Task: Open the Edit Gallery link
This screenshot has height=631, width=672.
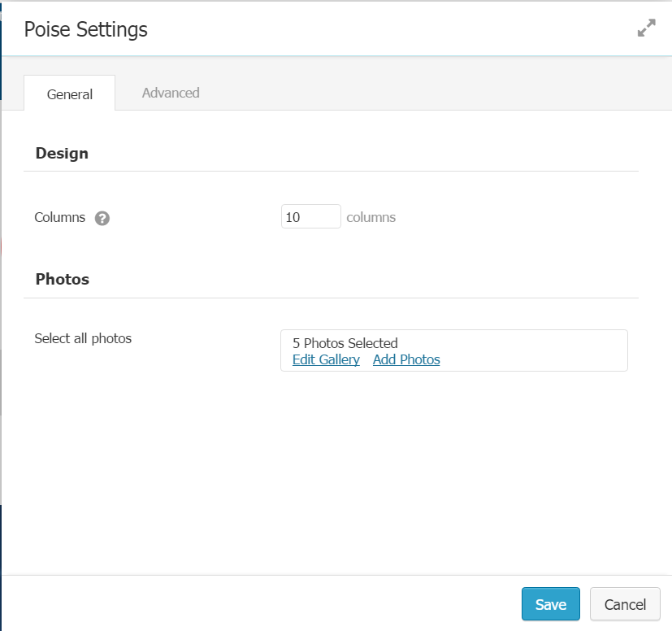Action: 326,359
